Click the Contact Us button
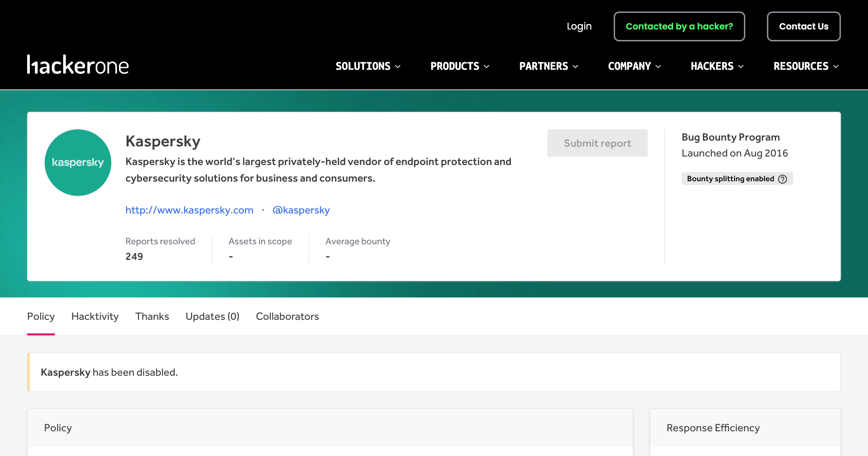Viewport: 868px width, 456px height. (x=804, y=26)
